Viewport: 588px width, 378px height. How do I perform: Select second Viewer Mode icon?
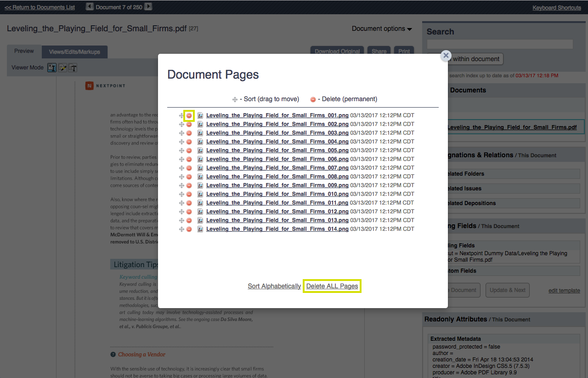pyautogui.click(x=62, y=68)
